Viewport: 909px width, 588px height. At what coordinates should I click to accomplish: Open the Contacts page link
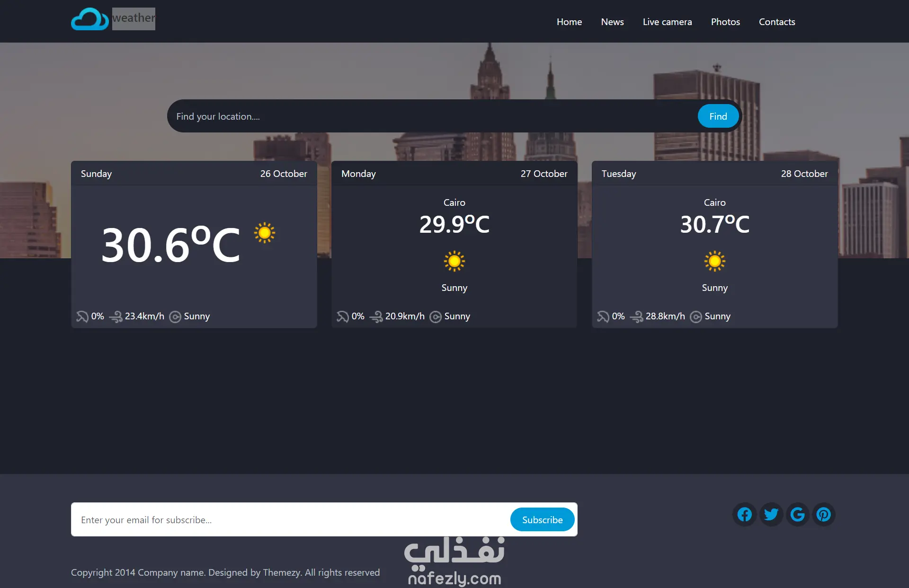click(776, 22)
